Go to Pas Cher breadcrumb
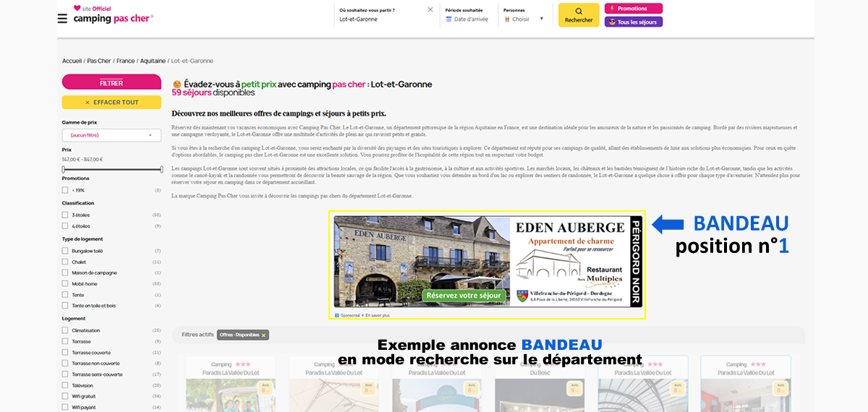This screenshot has width=868, height=412. [x=99, y=61]
